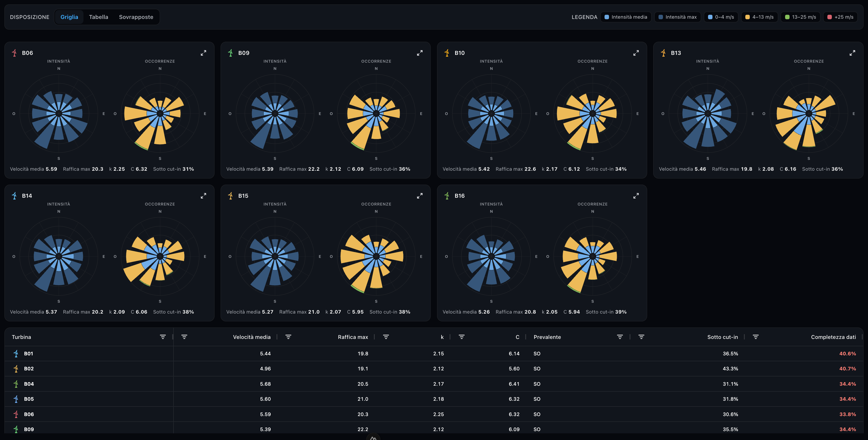Open filter beside C column header

pos(462,337)
